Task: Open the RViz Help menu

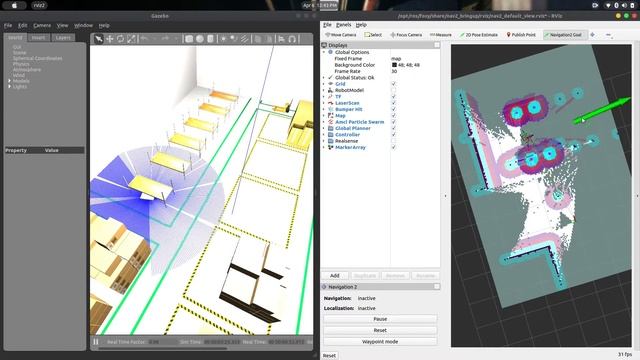Action: click(361, 25)
